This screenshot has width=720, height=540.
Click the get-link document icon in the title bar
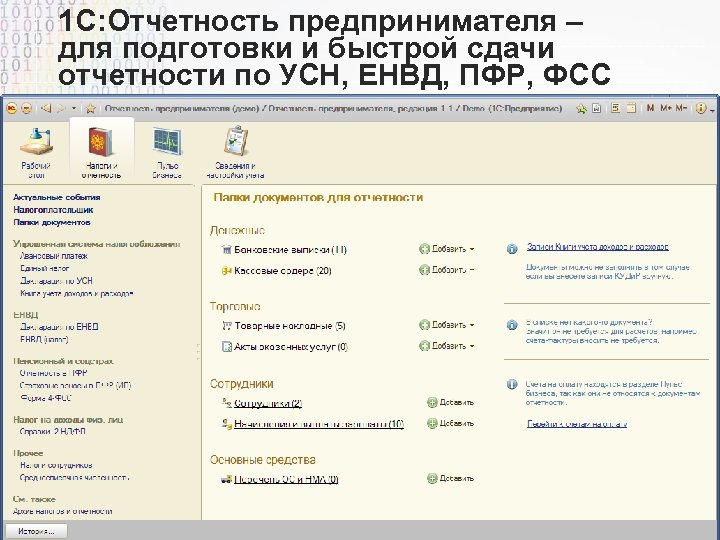[x=596, y=109]
